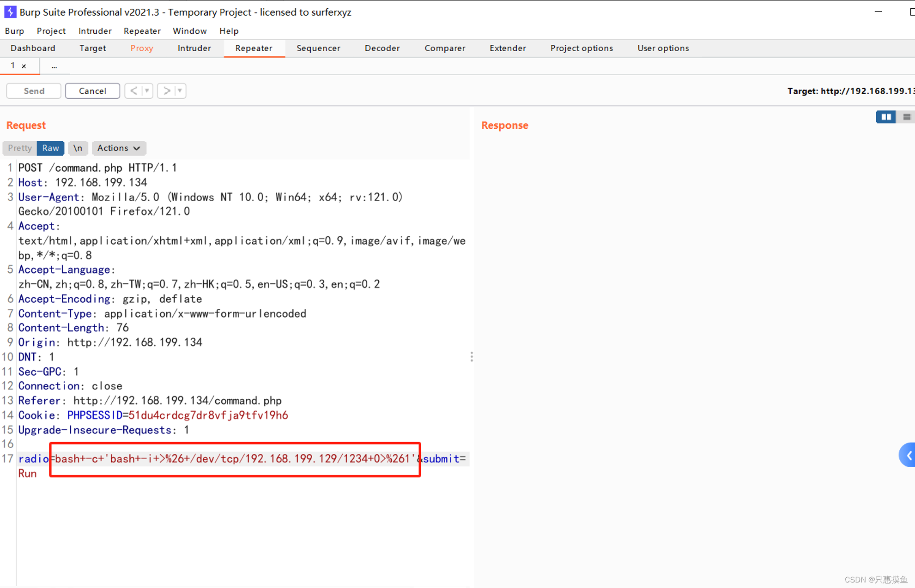Screen dimensions: 915x588
Task: Click the panel divider handle dots
Action: [472, 357]
